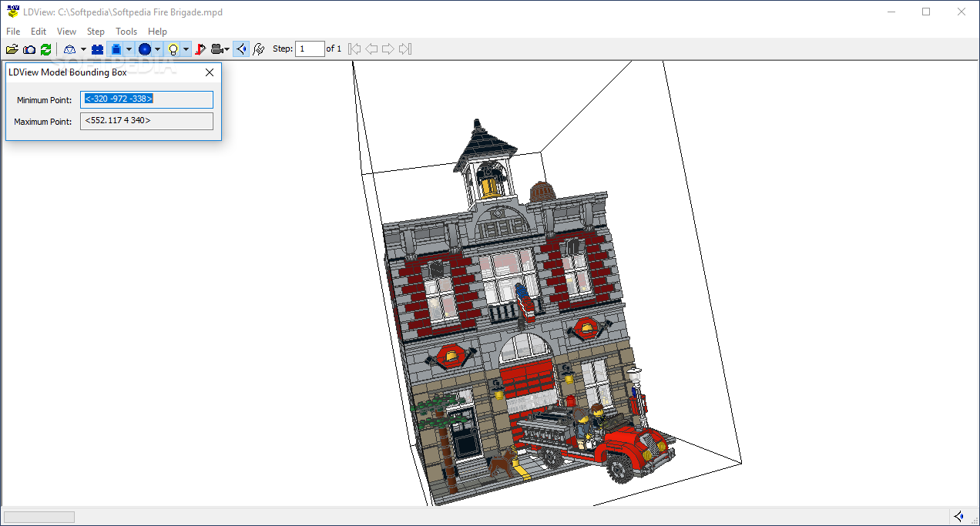980x526 pixels.
Task: Click the status bar progress bar
Action: 39,517
